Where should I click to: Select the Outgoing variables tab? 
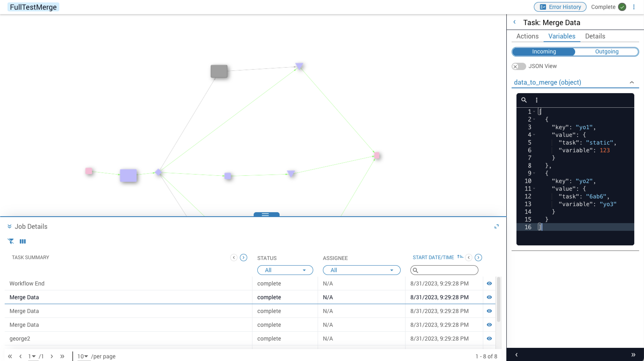tap(607, 52)
